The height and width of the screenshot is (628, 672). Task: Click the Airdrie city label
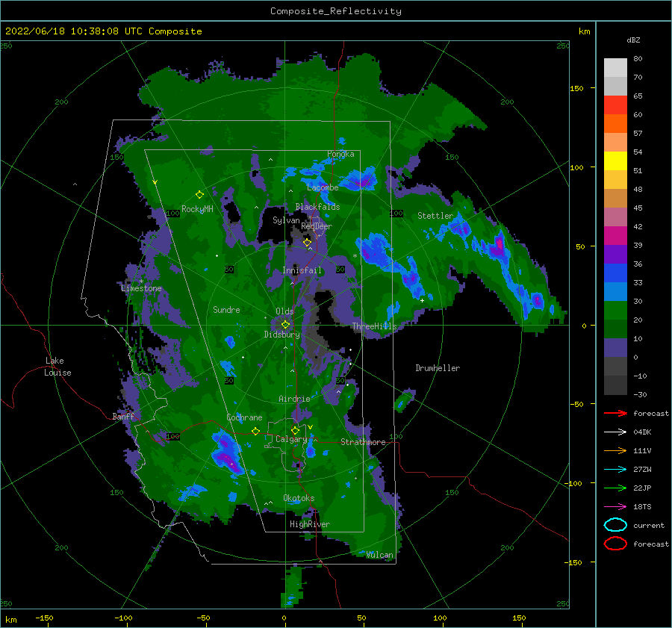294,399
